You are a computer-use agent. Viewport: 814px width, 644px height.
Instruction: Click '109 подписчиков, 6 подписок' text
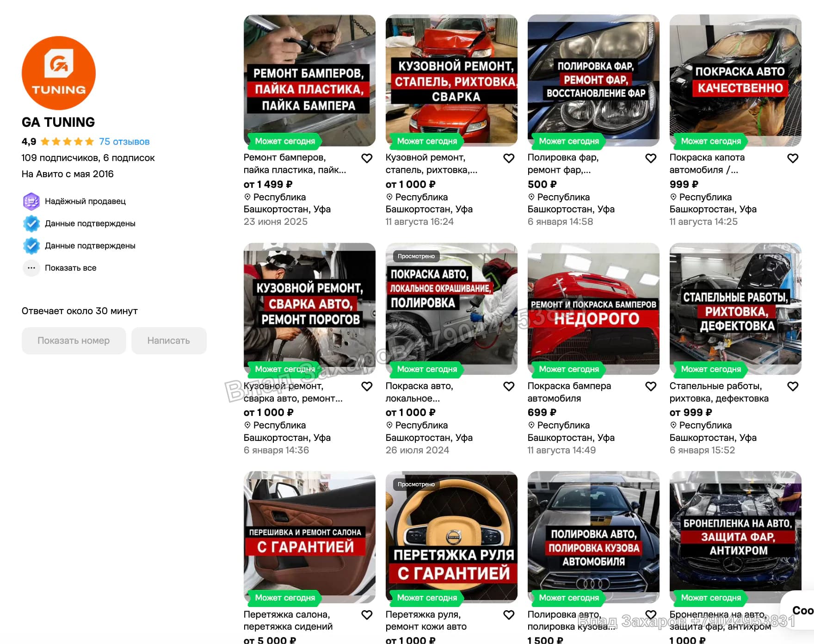coord(88,158)
